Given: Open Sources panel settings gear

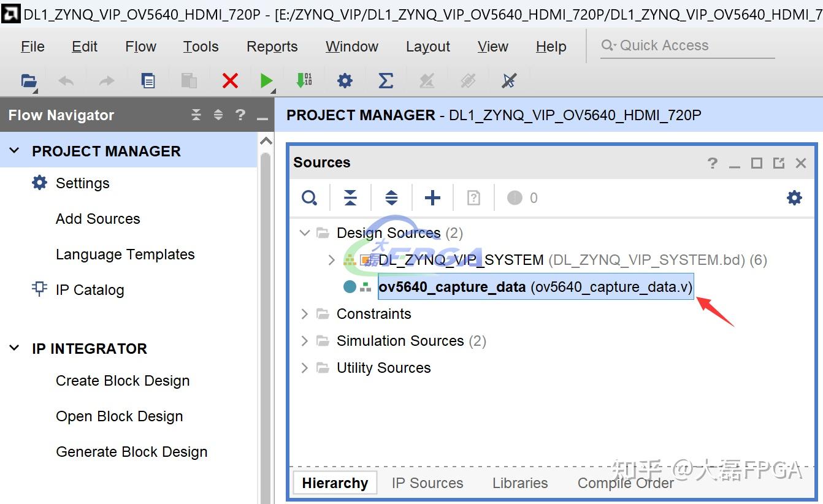Looking at the screenshot, I should click(794, 197).
